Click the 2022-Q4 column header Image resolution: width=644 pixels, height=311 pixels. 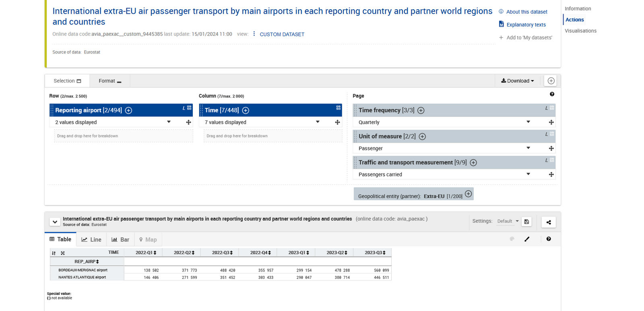point(258,253)
